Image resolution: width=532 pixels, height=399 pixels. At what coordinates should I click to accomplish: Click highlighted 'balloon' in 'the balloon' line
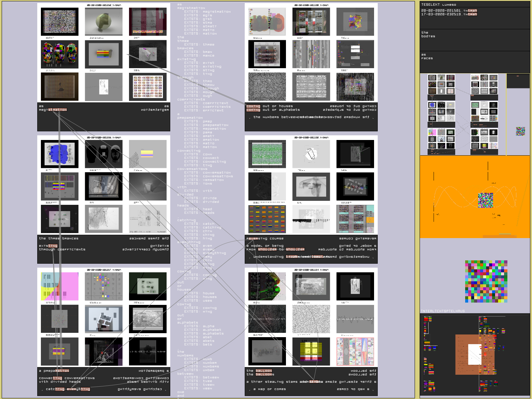[264, 371]
